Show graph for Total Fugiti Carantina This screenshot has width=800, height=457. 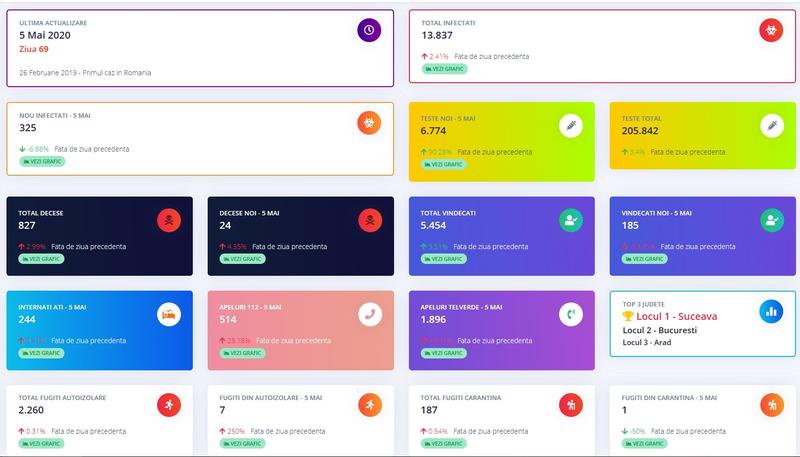pyautogui.click(x=443, y=443)
